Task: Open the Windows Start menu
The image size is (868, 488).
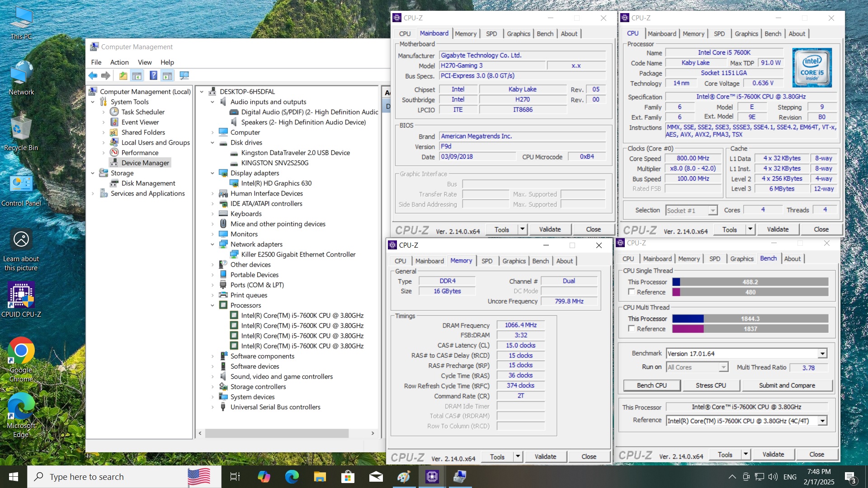Action: pos(14,477)
